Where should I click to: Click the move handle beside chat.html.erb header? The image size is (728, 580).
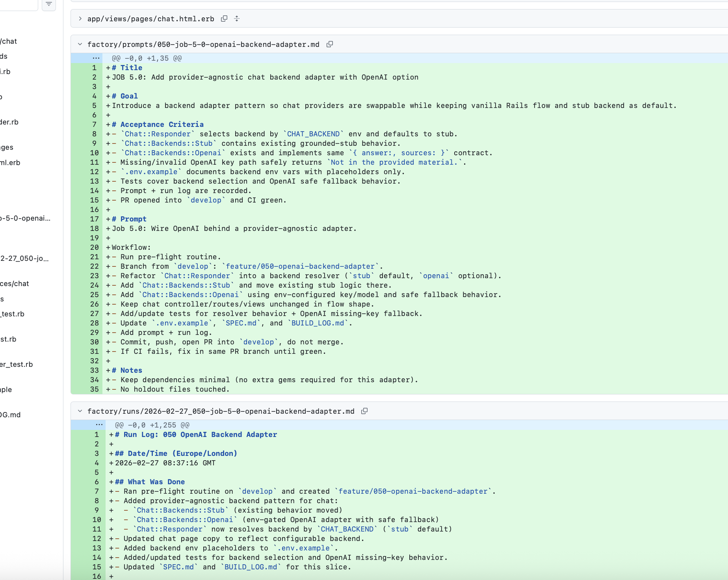click(x=237, y=19)
